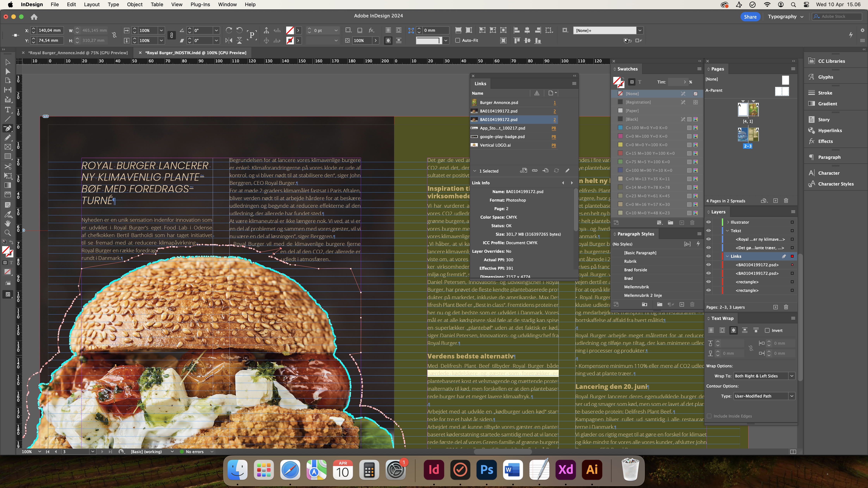868x488 pixels.
Task: Click Rotate 90° Clockwise icon
Action: pos(229,30)
